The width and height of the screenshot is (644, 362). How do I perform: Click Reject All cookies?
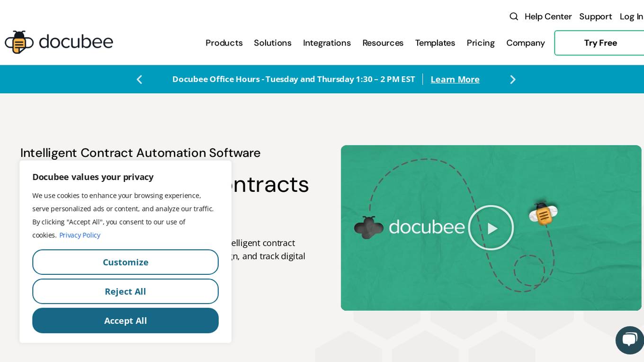[x=125, y=291]
